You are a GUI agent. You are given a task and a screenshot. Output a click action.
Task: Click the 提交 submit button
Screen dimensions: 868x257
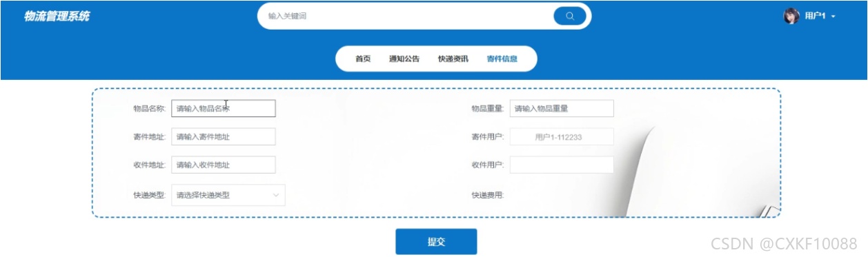[x=436, y=242]
